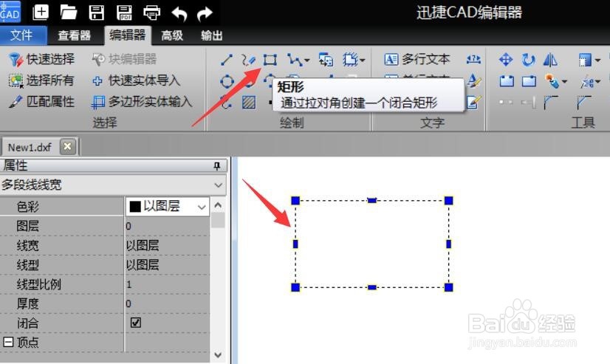
Task: Select the Circle tool
Action: [227, 81]
